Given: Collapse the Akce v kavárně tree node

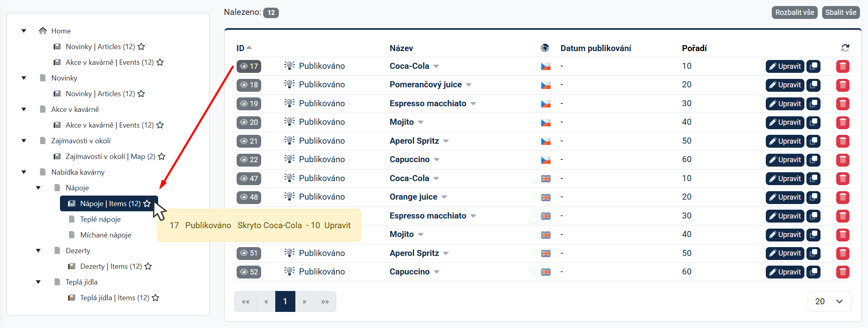Looking at the screenshot, I should coord(24,109).
